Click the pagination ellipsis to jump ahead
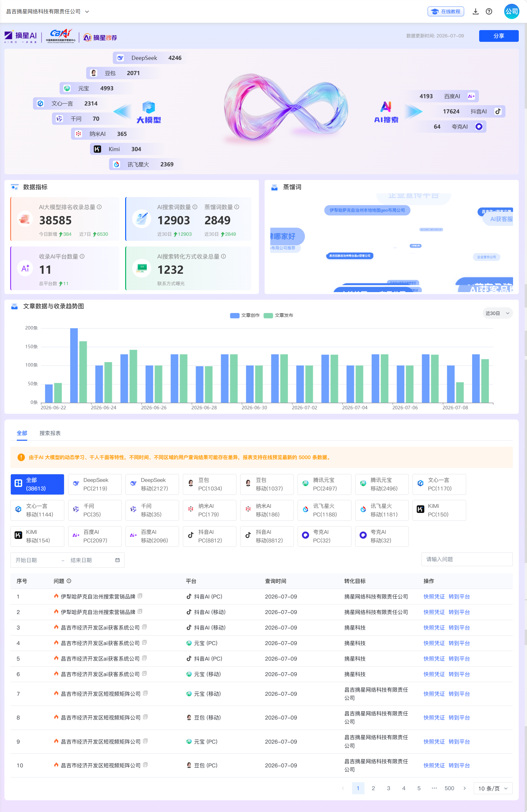The width and height of the screenshot is (527, 812). coord(434,788)
